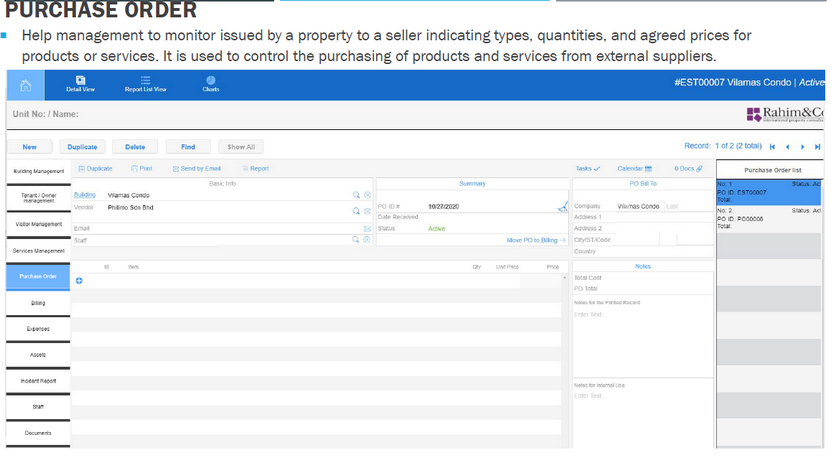Go to the Home icon
The image size is (838, 457).
click(x=26, y=85)
